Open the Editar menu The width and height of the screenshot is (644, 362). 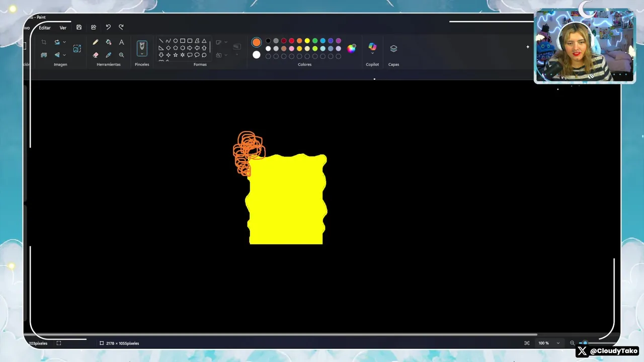45,28
